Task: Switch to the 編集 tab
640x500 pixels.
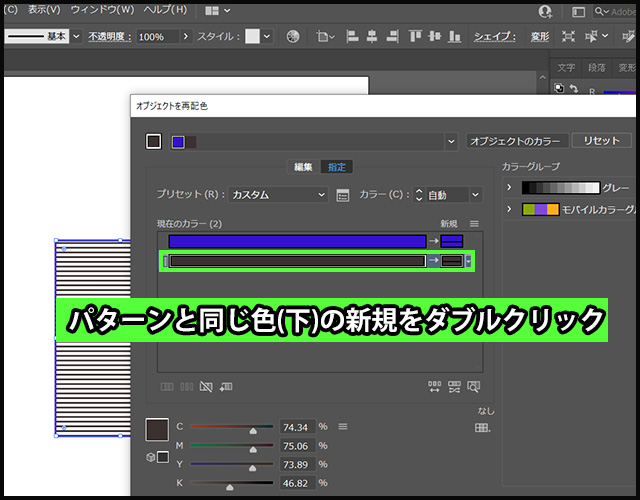Action: pos(303,167)
